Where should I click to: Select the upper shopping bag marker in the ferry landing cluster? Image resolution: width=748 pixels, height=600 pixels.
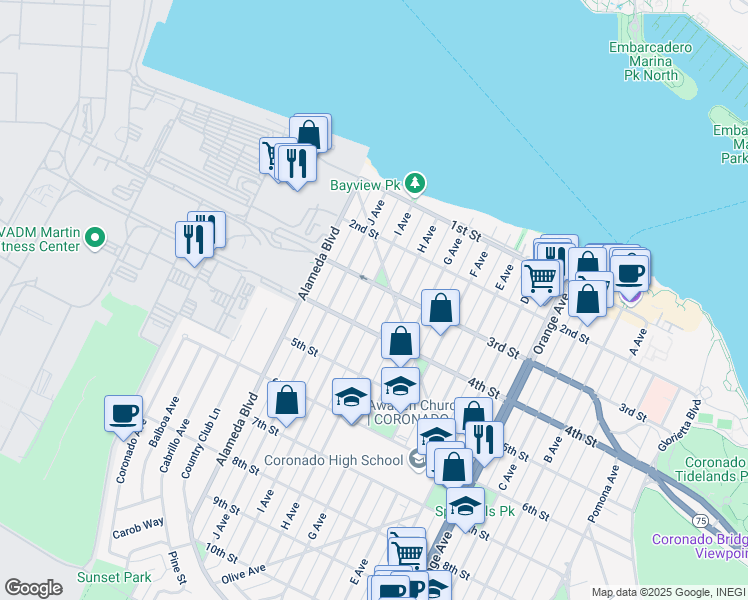point(587,261)
